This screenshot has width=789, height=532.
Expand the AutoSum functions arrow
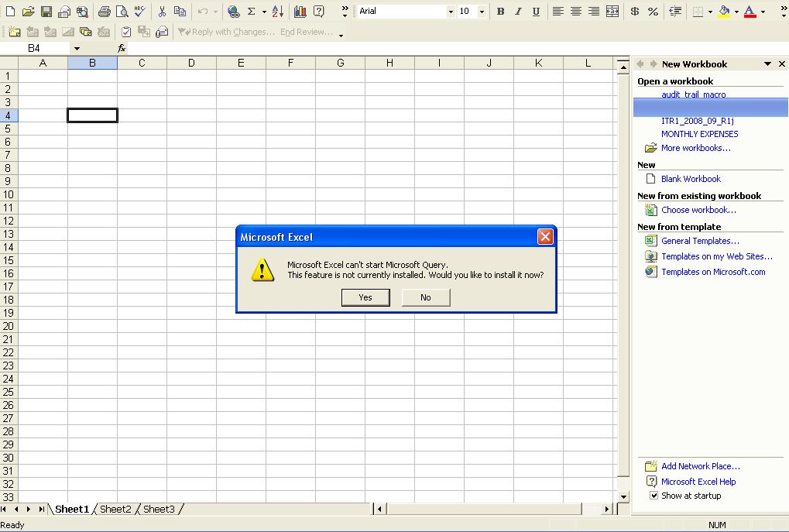tap(264, 11)
